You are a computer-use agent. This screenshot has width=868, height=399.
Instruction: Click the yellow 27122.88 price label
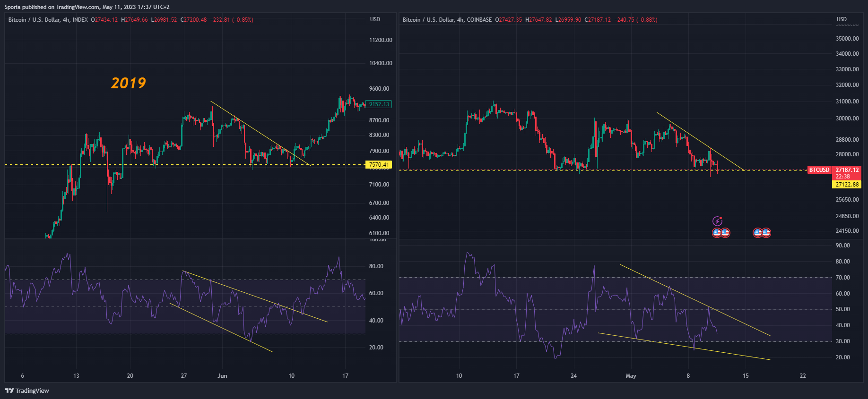pos(847,185)
